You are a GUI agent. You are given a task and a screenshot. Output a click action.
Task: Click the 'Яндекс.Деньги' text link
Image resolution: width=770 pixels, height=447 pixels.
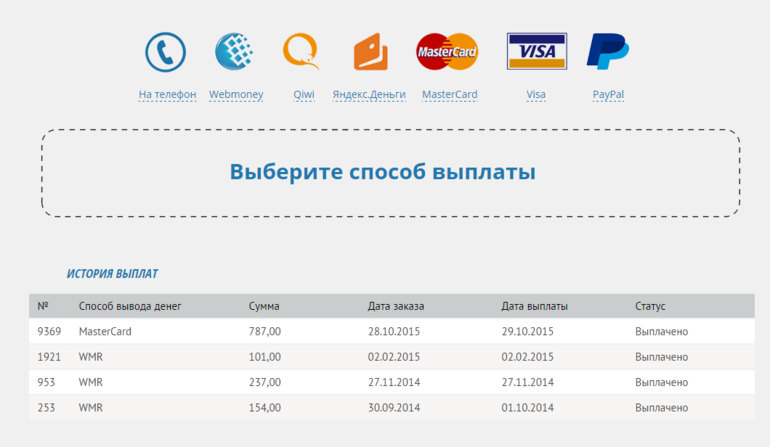click(x=369, y=95)
